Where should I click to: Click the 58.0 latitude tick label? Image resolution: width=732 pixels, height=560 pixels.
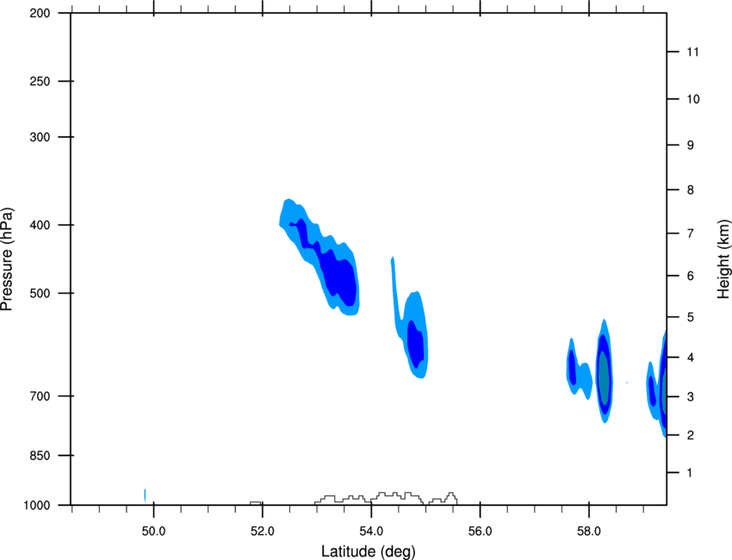coord(589,532)
